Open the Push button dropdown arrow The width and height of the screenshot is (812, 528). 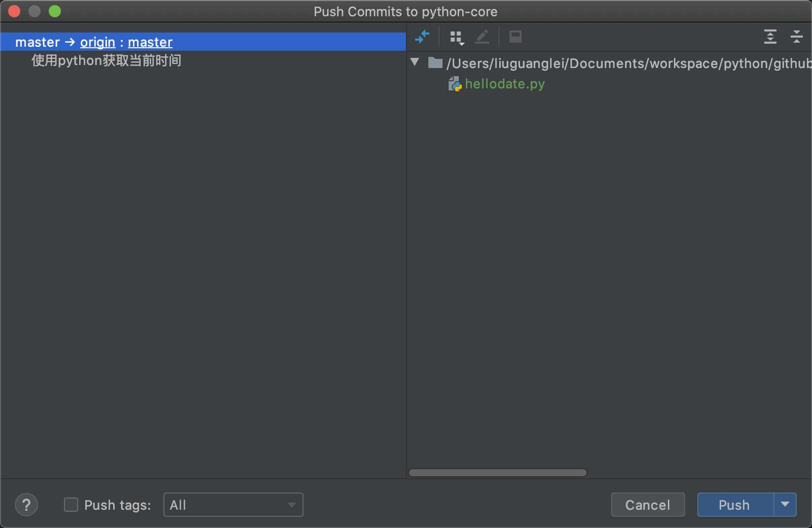[x=785, y=505]
